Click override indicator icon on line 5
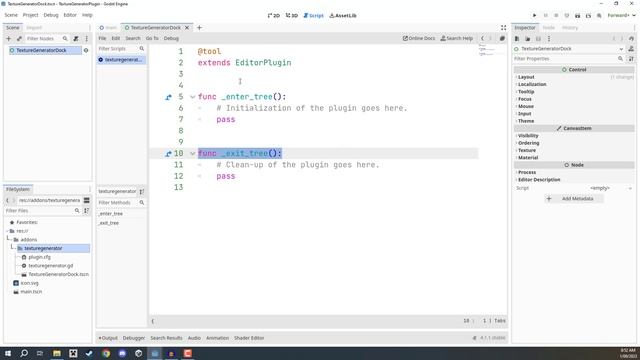Viewport: 640px width, 360px height. [168, 97]
